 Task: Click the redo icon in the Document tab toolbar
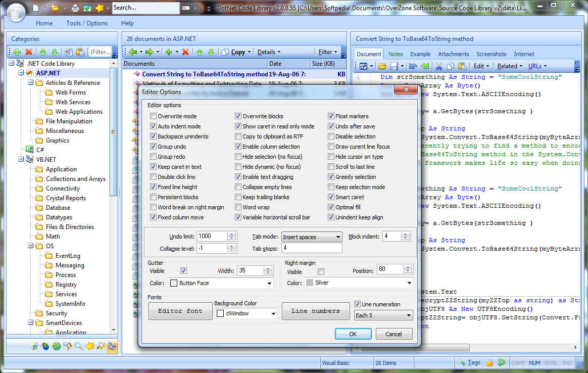point(425,66)
